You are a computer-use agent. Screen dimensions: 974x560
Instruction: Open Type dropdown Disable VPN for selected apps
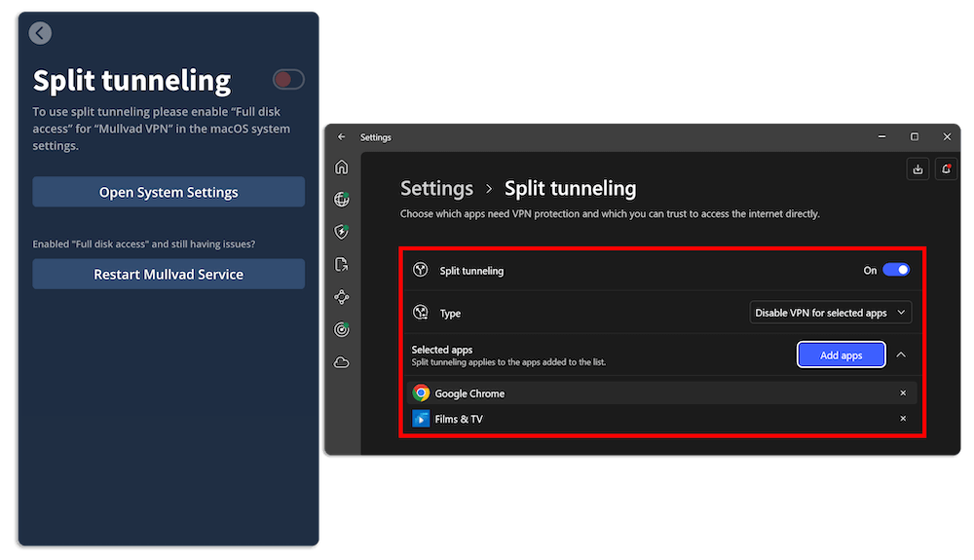831,313
